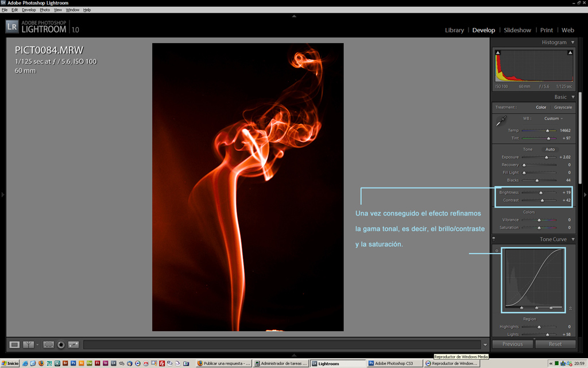The image size is (588, 368).
Task: Open the Develop menu
Action: pyautogui.click(x=29, y=10)
